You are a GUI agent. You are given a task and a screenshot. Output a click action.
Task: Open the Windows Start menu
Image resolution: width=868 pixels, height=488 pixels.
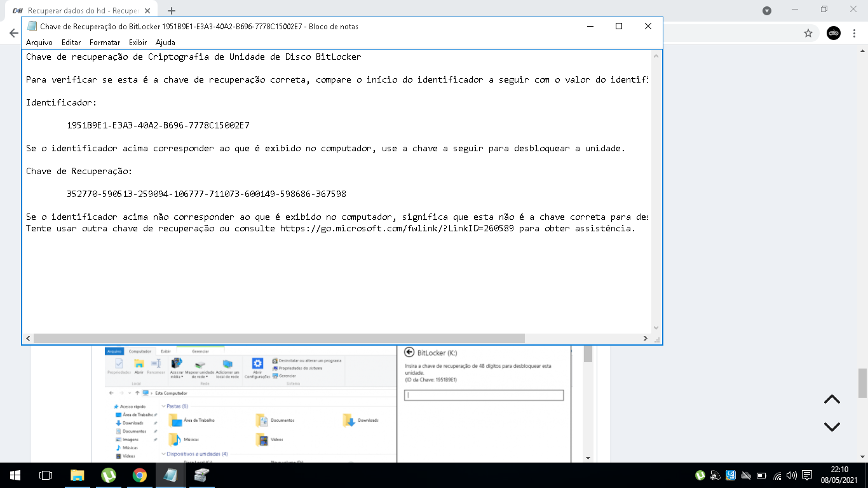tap(15, 475)
